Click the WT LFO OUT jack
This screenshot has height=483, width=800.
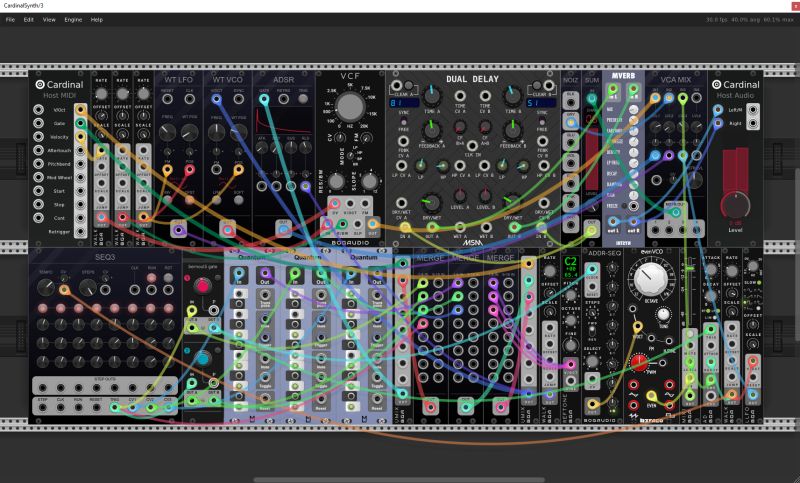tap(178, 230)
